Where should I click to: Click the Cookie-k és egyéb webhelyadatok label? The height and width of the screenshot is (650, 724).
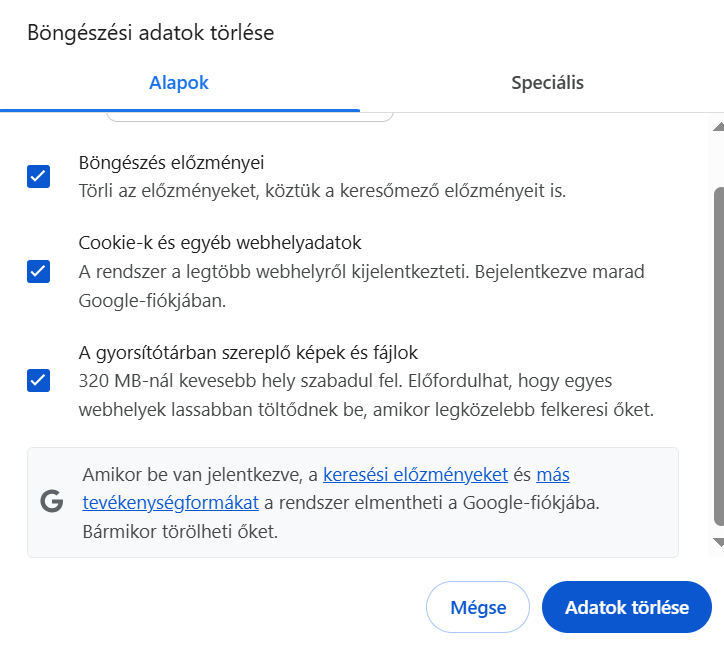click(x=220, y=243)
